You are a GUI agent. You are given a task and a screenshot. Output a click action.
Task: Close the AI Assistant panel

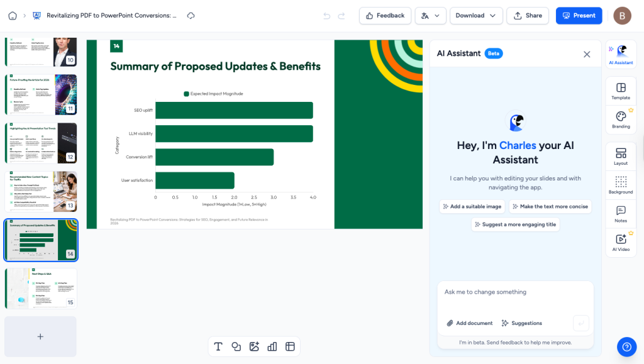[587, 54]
